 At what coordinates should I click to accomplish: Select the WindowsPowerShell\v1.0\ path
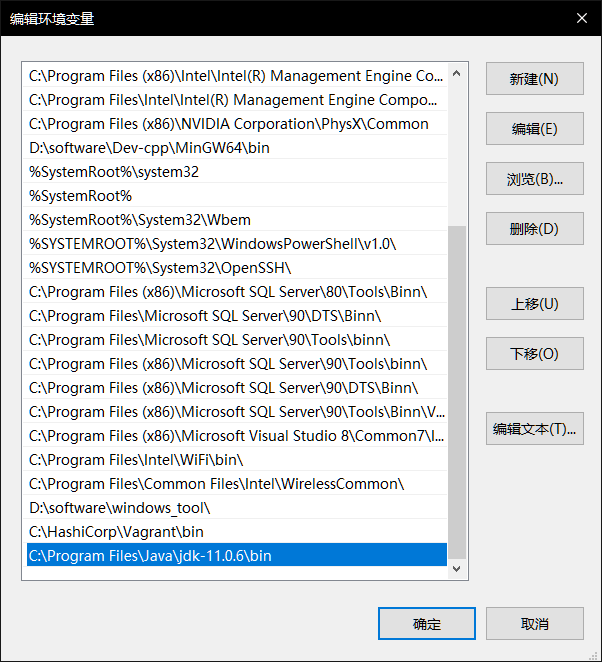pyautogui.click(x=237, y=244)
